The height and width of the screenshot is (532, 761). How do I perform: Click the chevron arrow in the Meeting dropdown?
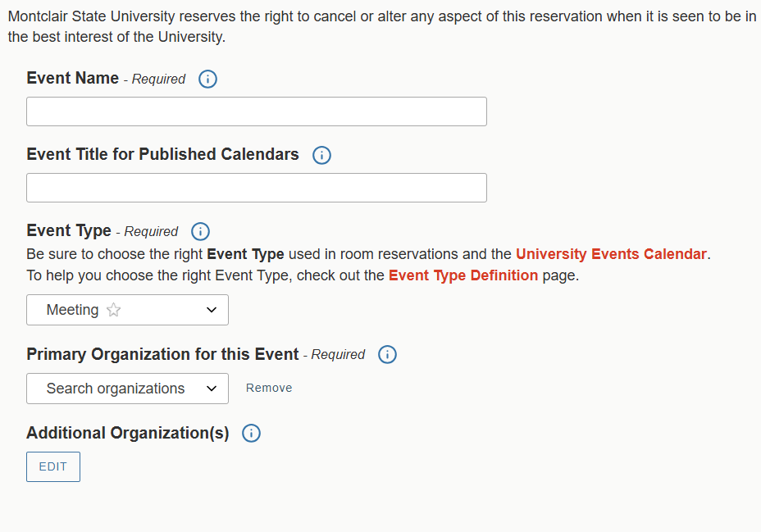coord(212,310)
